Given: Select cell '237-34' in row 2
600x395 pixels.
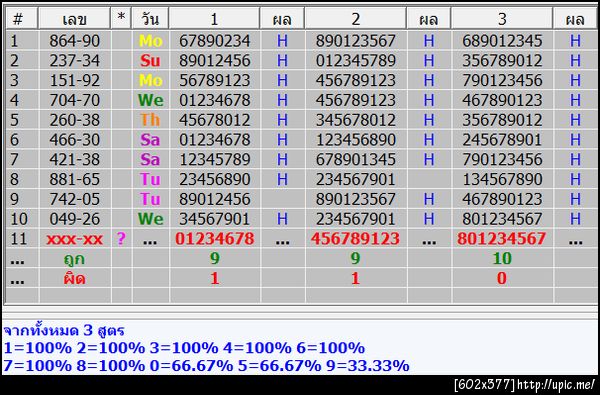Looking at the screenshot, I should tap(75, 60).
